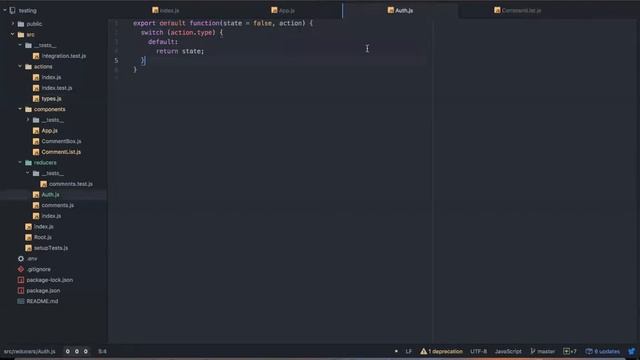This screenshot has width=640, height=360.
Task: Collapse the testing project root chevron
Action: [x=5, y=10]
